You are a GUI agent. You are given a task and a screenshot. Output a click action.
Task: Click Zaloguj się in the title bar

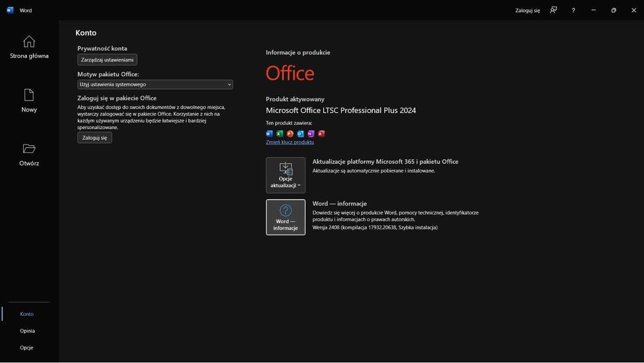(x=527, y=10)
